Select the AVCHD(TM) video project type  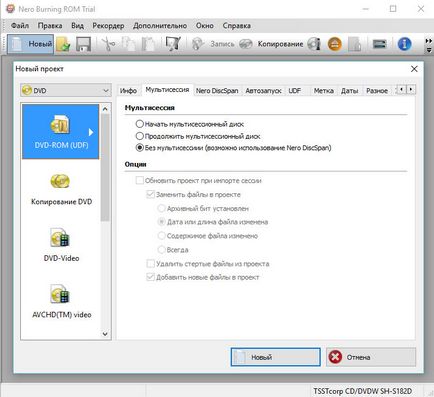click(x=61, y=301)
